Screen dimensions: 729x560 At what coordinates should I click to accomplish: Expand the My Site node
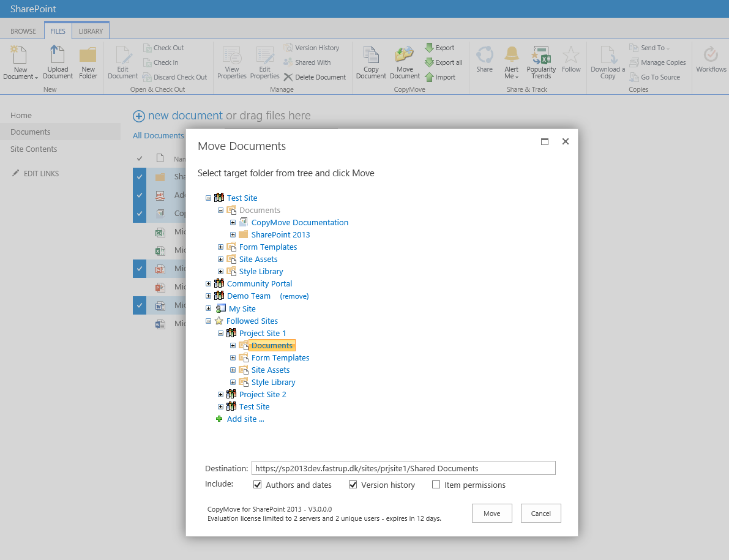point(208,308)
